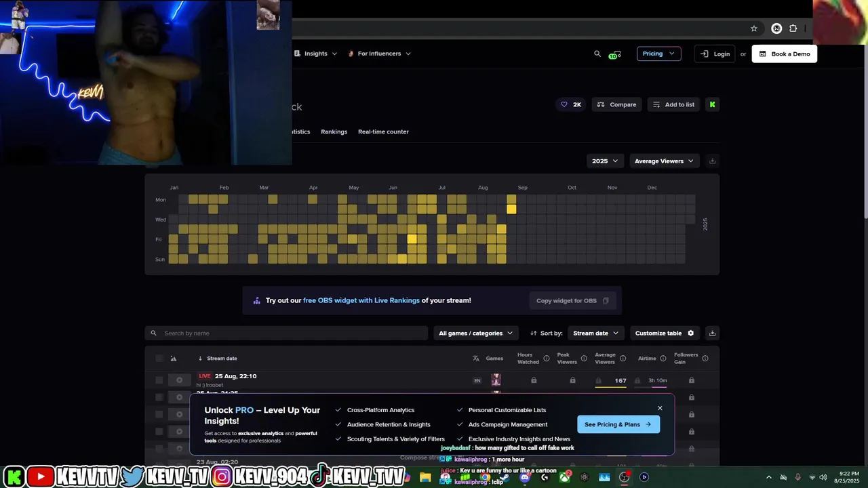Click the play icon in LIVE stream row
The image size is (868, 488).
pos(179,380)
